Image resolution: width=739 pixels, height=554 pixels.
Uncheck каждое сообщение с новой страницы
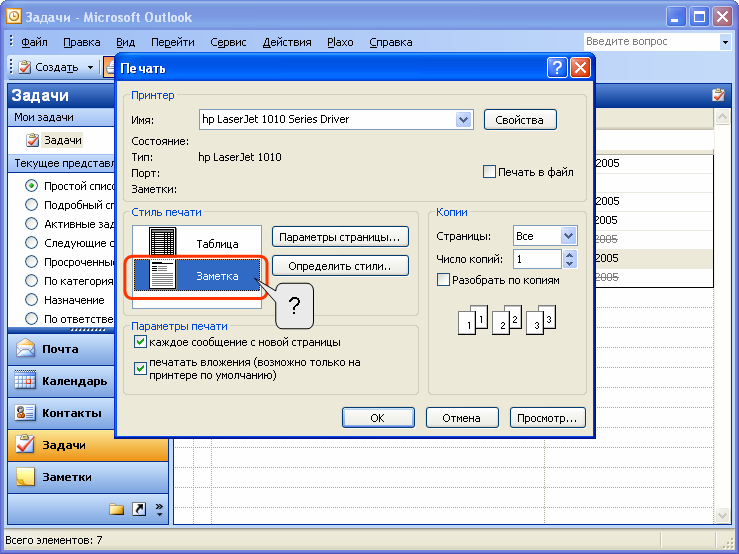tap(140, 342)
